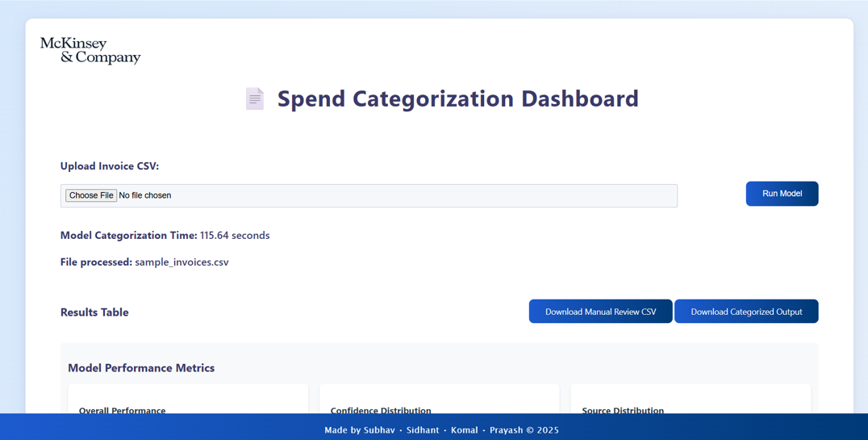Click the Model Performance Metrics heading
The width and height of the screenshot is (868, 440).
point(141,368)
